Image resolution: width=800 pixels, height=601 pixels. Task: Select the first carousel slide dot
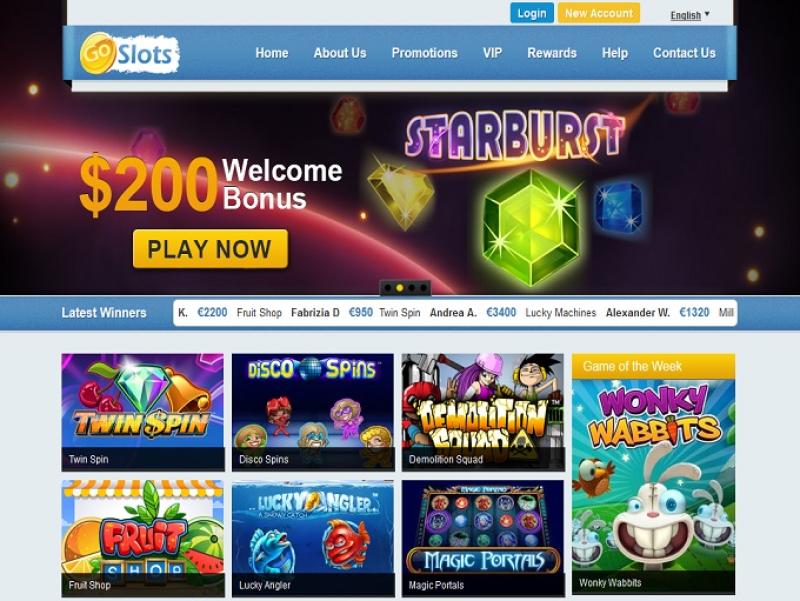[388, 288]
